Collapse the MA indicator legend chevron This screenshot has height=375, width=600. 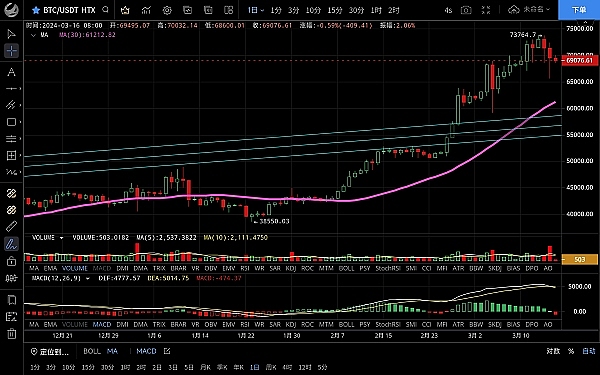[x=33, y=35]
